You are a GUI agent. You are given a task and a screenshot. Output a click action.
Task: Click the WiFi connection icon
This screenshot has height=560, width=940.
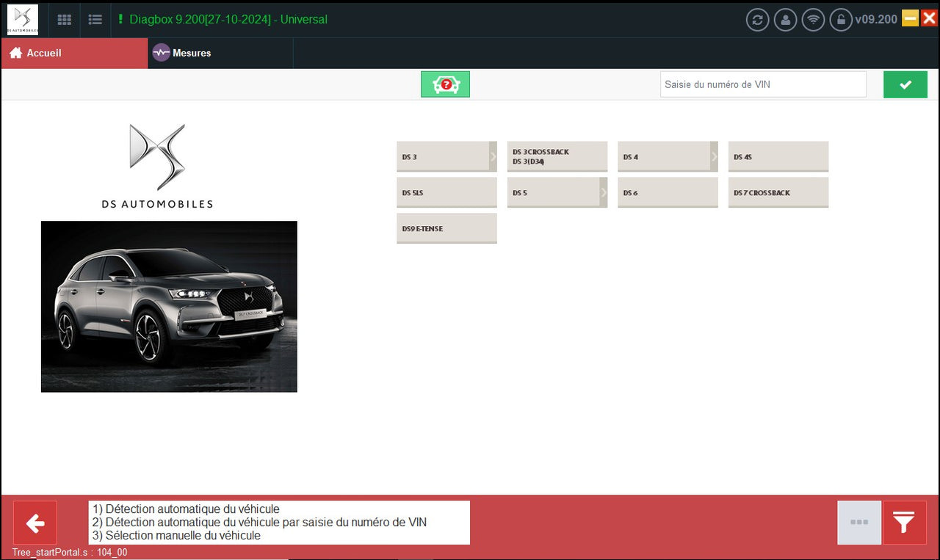[813, 20]
